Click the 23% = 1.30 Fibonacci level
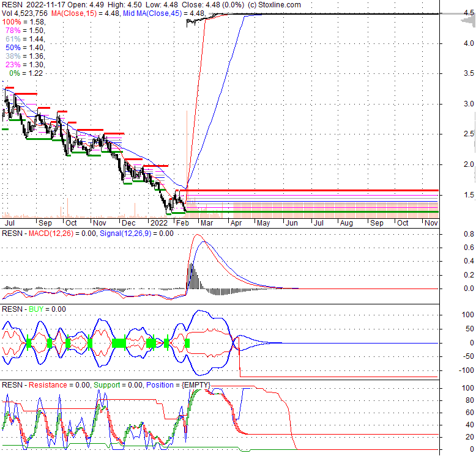 [25, 64]
